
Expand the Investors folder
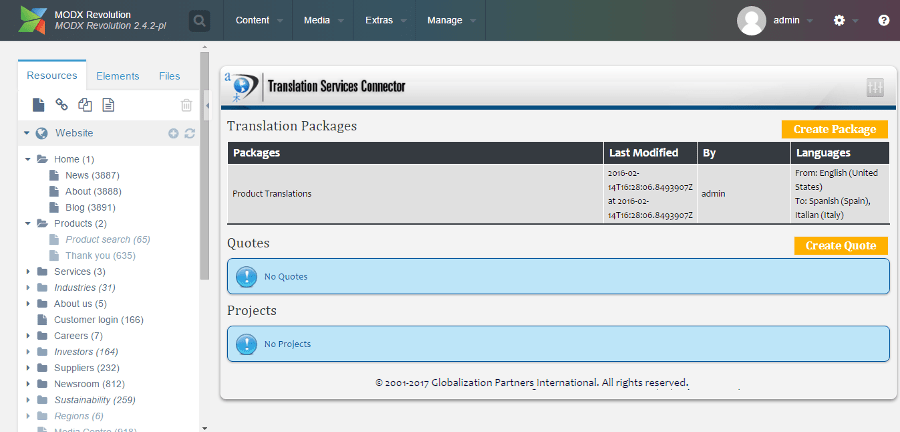(x=28, y=352)
